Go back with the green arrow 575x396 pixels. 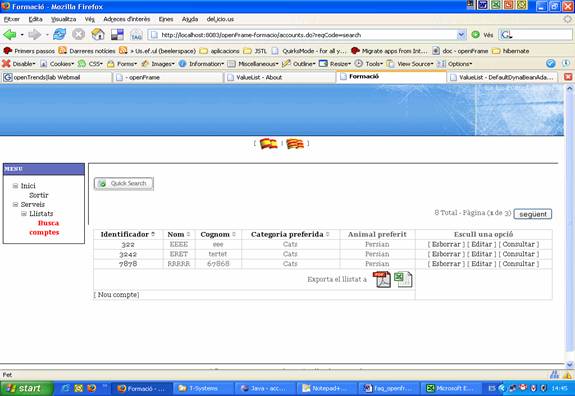[10, 35]
